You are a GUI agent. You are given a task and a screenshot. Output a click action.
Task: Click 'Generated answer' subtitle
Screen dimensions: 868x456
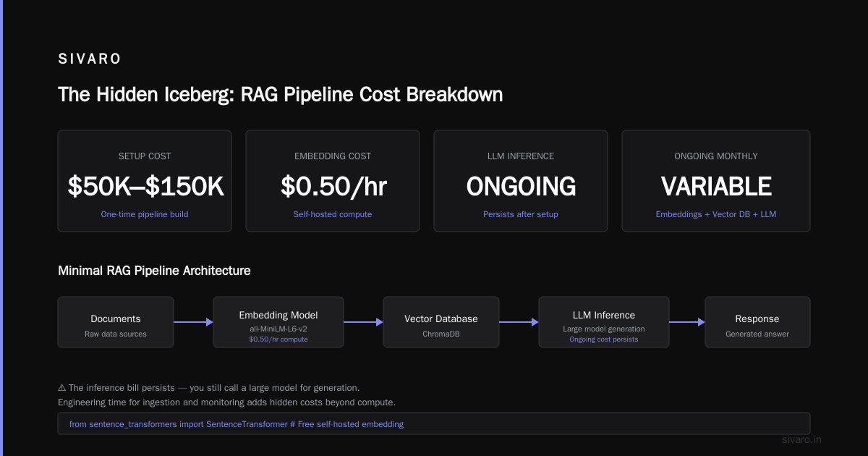pyautogui.click(x=757, y=334)
